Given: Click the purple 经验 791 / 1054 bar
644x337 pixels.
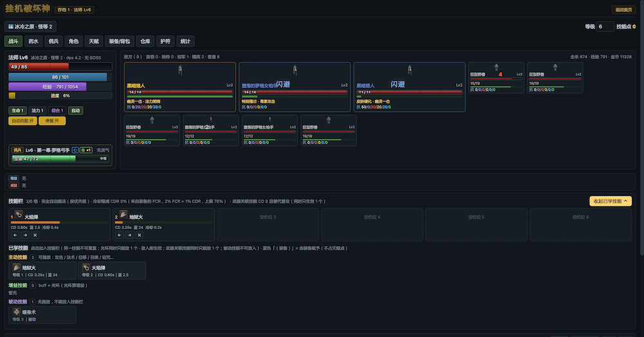Looking at the screenshot, I should pos(60,87).
